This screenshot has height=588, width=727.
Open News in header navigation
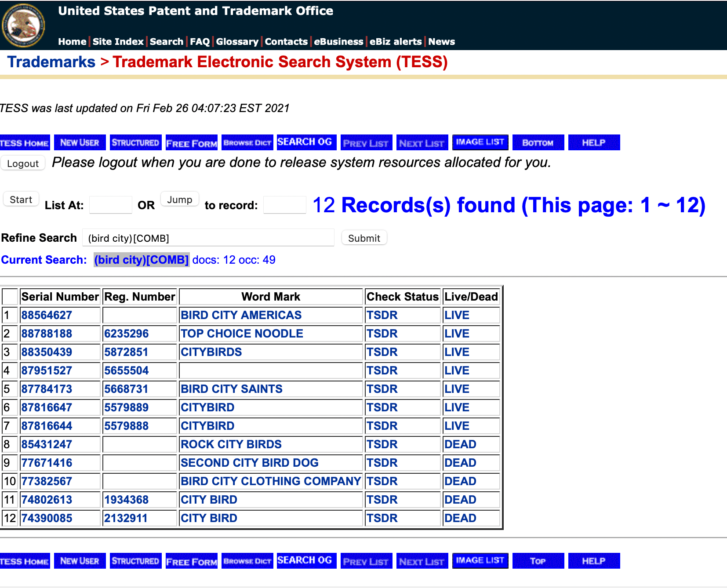(442, 42)
